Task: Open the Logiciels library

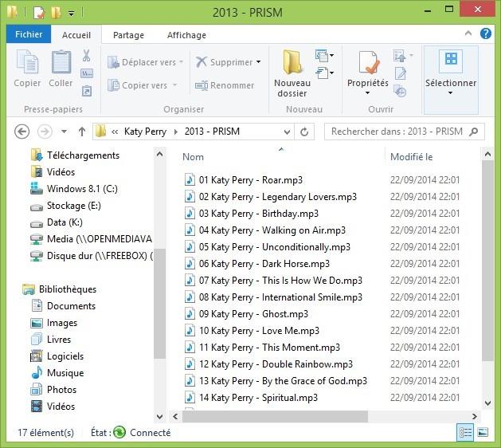Action: point(57,356)
